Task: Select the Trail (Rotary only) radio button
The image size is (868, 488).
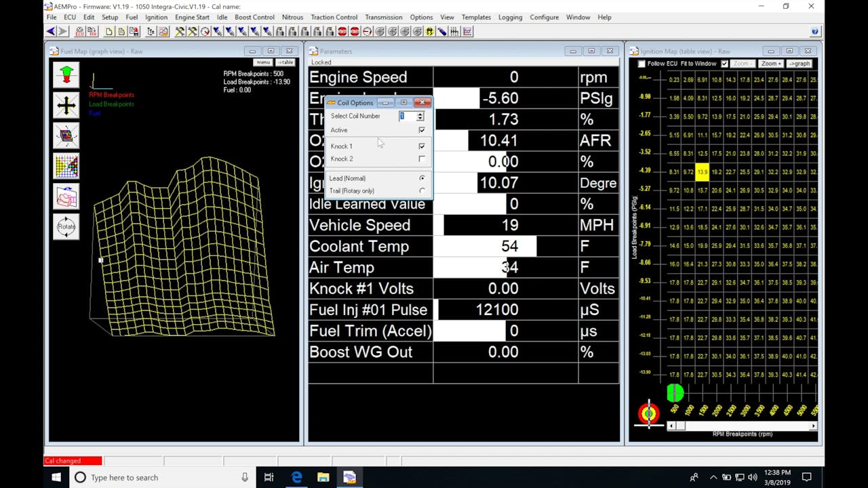Action: coord(421,190)
